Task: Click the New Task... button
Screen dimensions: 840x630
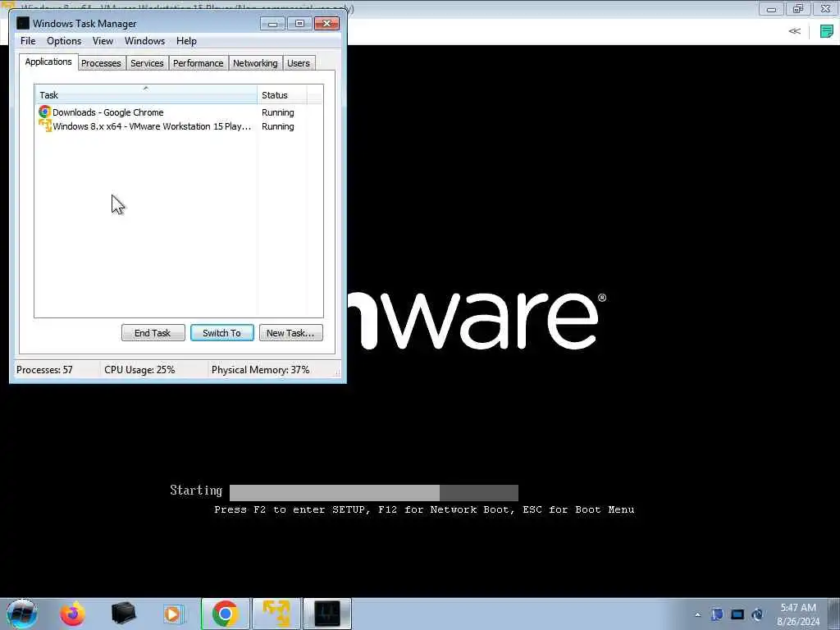Action: (x=291, y=333)
